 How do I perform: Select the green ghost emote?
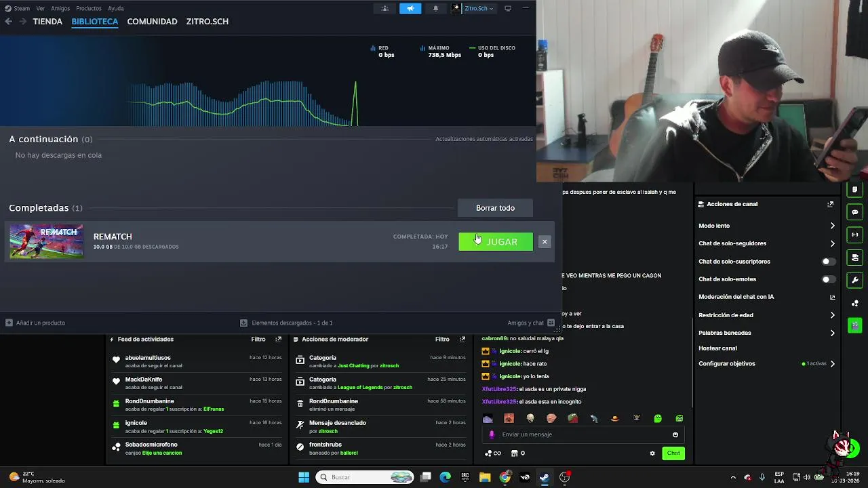coord(658,418)
